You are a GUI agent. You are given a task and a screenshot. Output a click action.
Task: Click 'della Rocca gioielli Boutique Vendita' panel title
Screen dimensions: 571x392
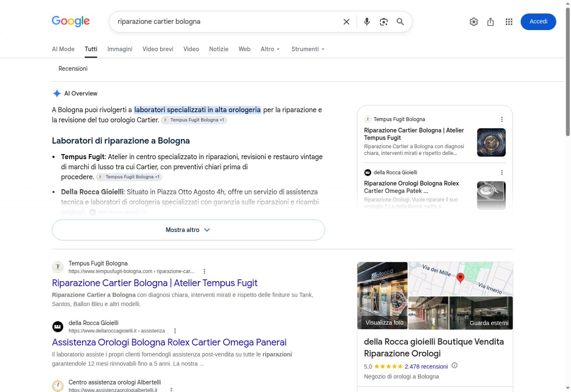pos(434,348)
